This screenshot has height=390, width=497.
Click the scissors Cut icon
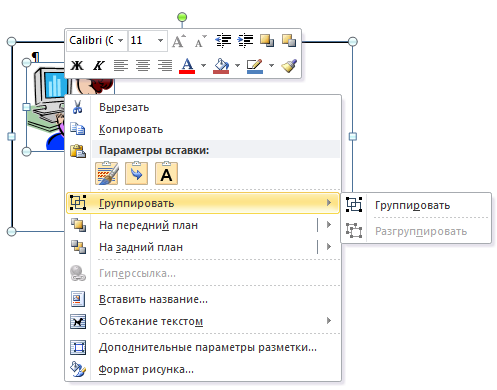tap(77, 107)
